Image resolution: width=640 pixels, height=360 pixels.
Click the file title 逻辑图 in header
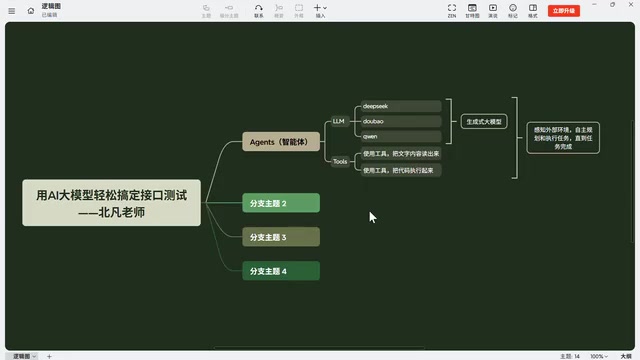51,6
